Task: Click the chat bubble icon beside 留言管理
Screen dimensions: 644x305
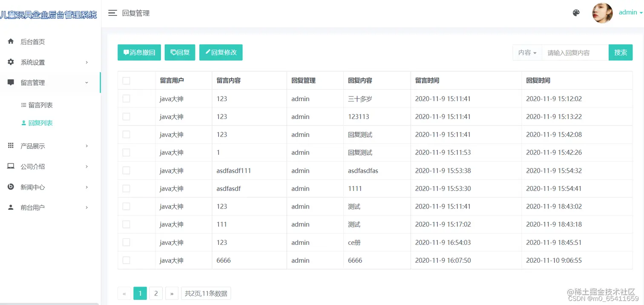Action: tap(11, 82)
